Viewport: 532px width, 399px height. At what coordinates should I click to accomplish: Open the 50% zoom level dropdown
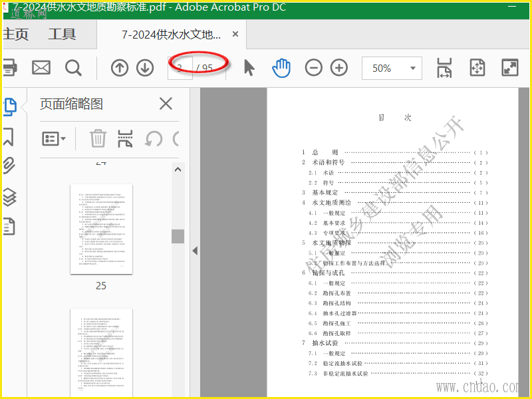pyautogui.click(x=392, y=68)
